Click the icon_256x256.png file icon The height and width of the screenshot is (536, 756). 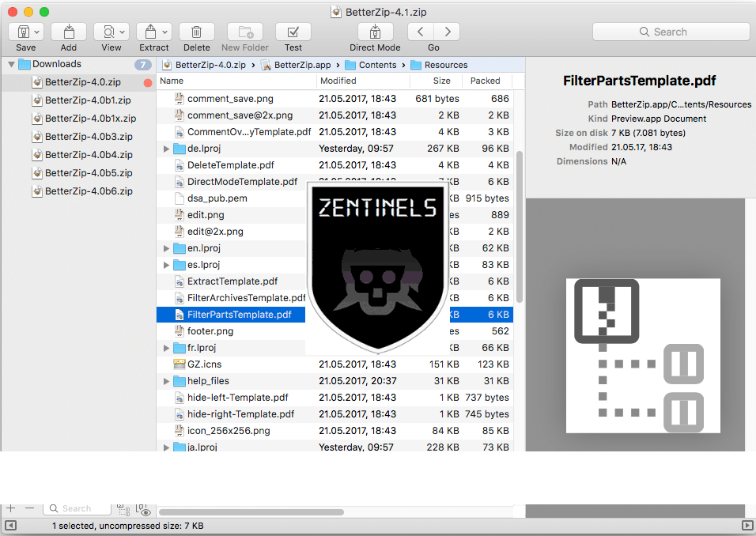pyautogui.click(x=180, y=431)
